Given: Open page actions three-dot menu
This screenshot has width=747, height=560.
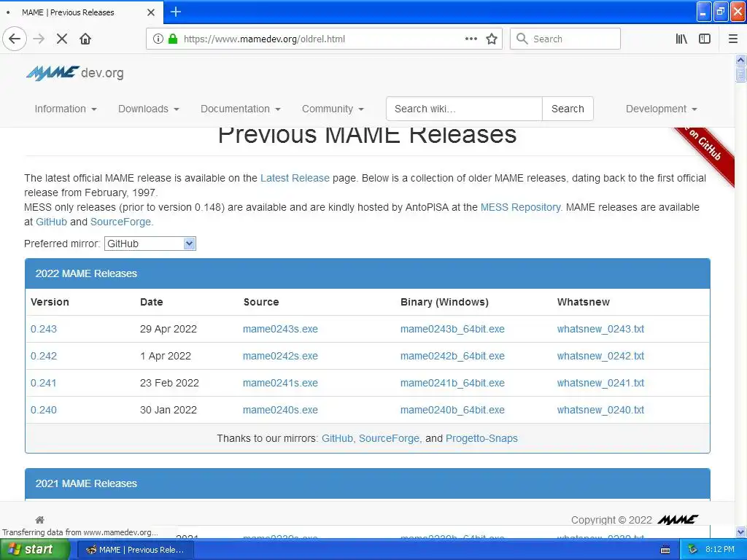Looking at the screenshot, I should [471, 39].
